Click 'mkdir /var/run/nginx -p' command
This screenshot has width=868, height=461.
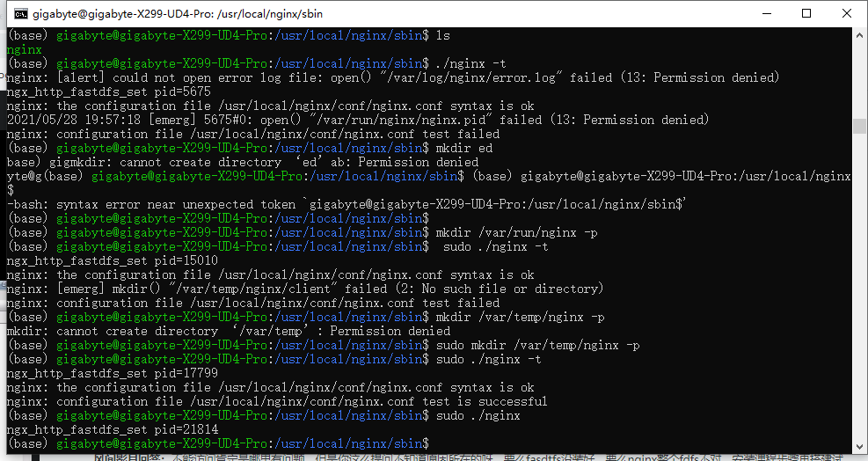517,233
